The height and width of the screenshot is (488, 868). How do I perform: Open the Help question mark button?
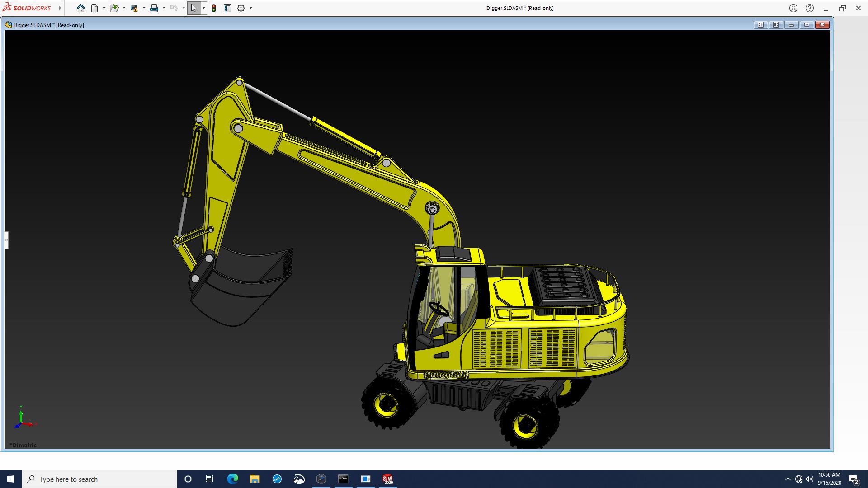809,8
